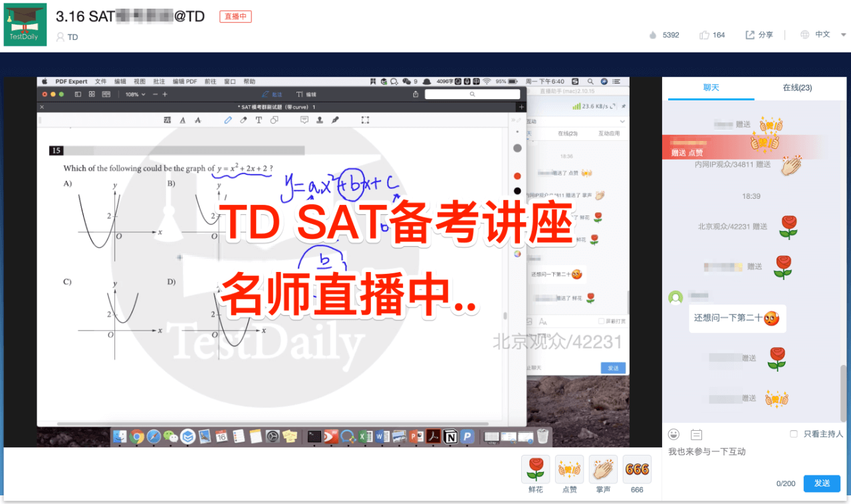Click the 分享 share button
The width and height of the screenshot is (851, 504).
[x=759, y=35]
